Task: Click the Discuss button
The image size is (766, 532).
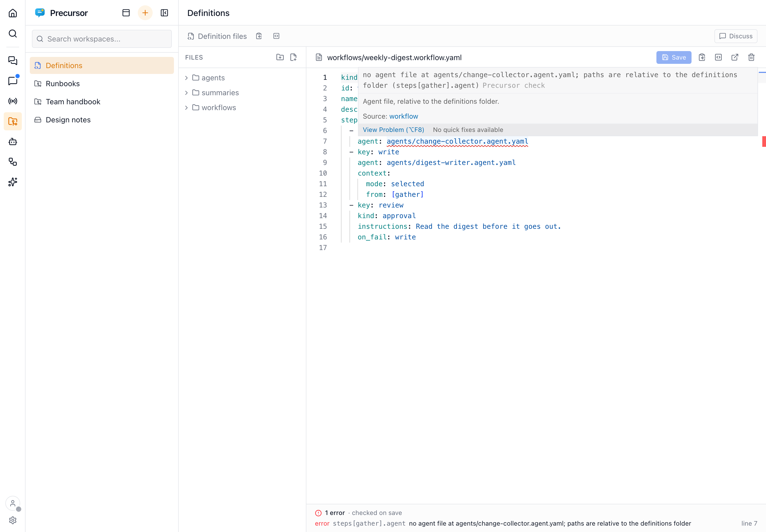Action: click(x=736, y=36)
